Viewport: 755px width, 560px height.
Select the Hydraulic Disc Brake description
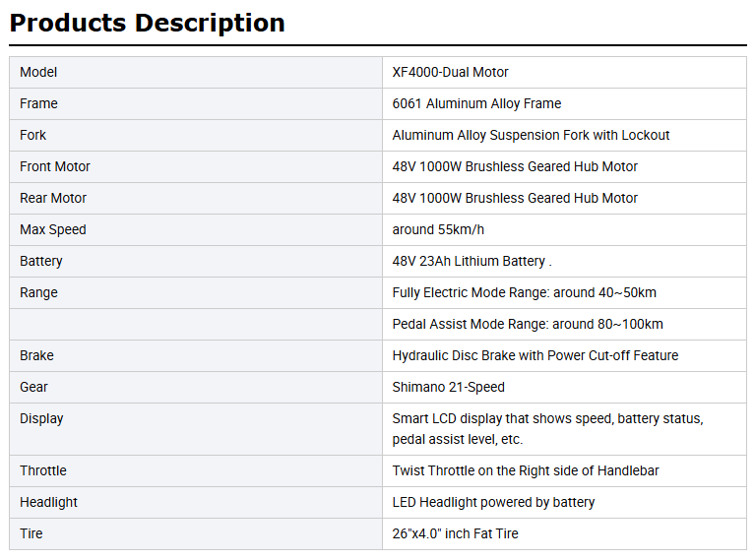coord(535,355)
